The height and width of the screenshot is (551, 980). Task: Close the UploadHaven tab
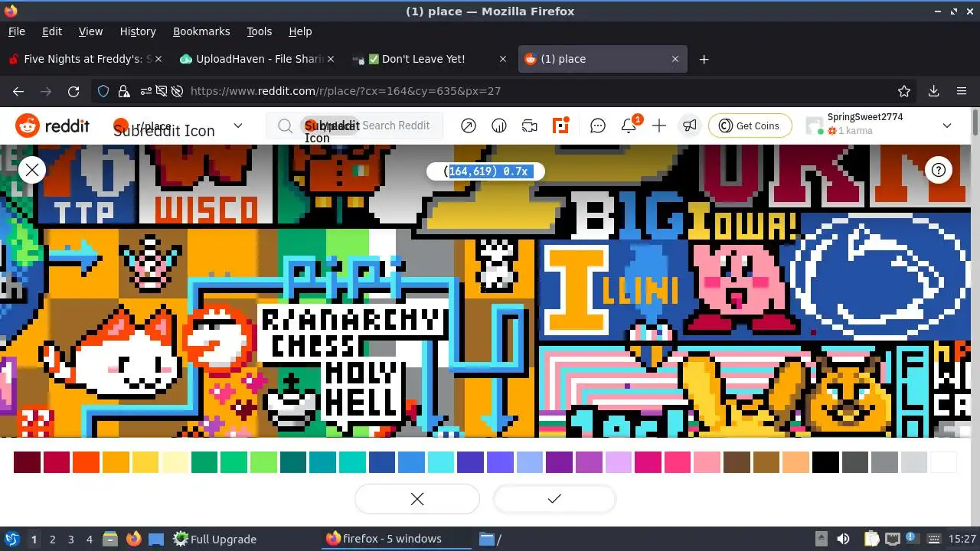(331, 59)
